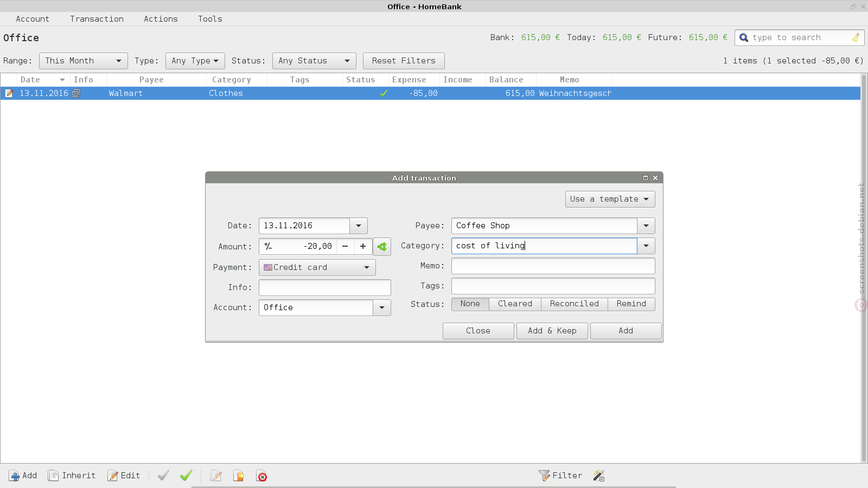Set status to Reconciled
The height and width of the screenshot is (488, 868).
pos(574,304)
